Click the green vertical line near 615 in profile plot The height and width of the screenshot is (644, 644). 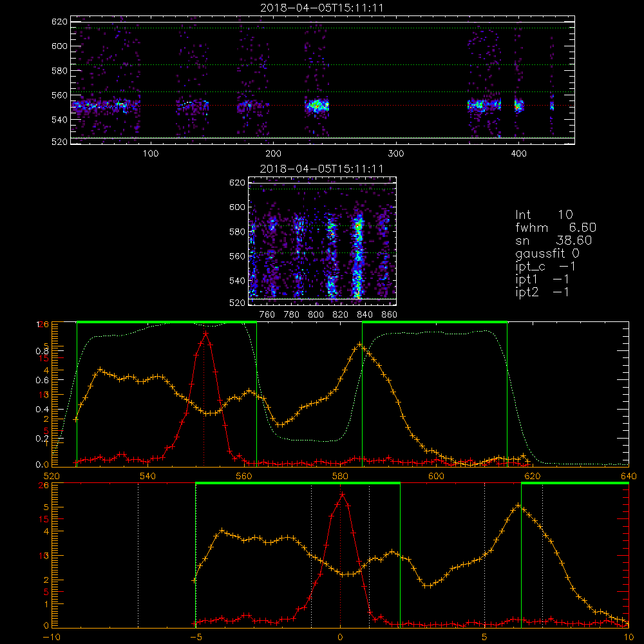pos(507,394)
